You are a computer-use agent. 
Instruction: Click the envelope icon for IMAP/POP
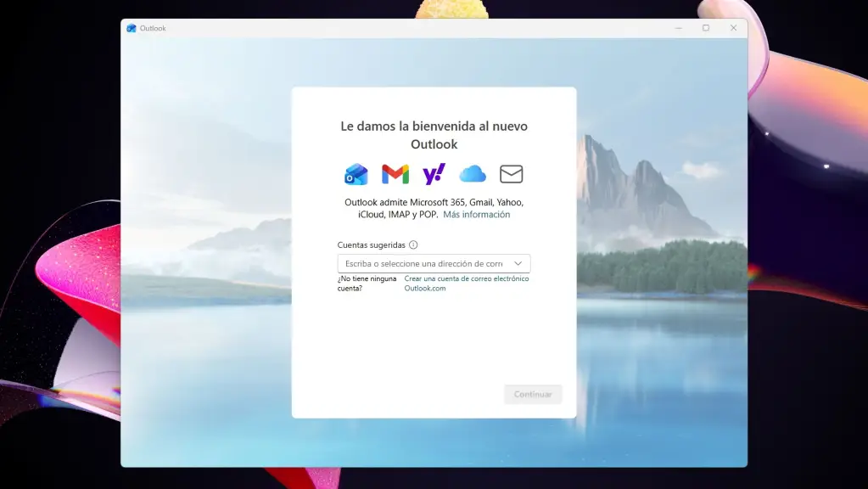click(x=511, y=174)
